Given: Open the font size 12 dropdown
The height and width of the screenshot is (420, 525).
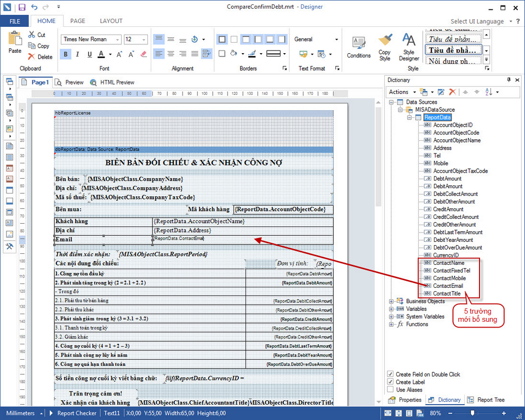Looking at the screenshot, I should pos(144,39).
